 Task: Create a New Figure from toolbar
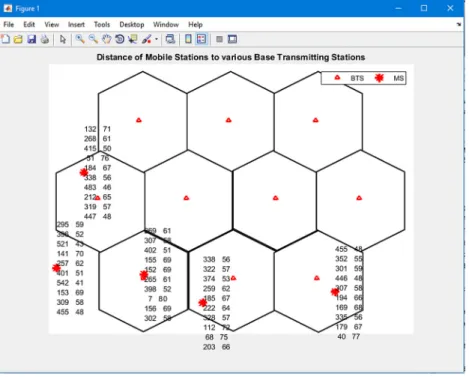pyautogui.click(x=5, y=39)
